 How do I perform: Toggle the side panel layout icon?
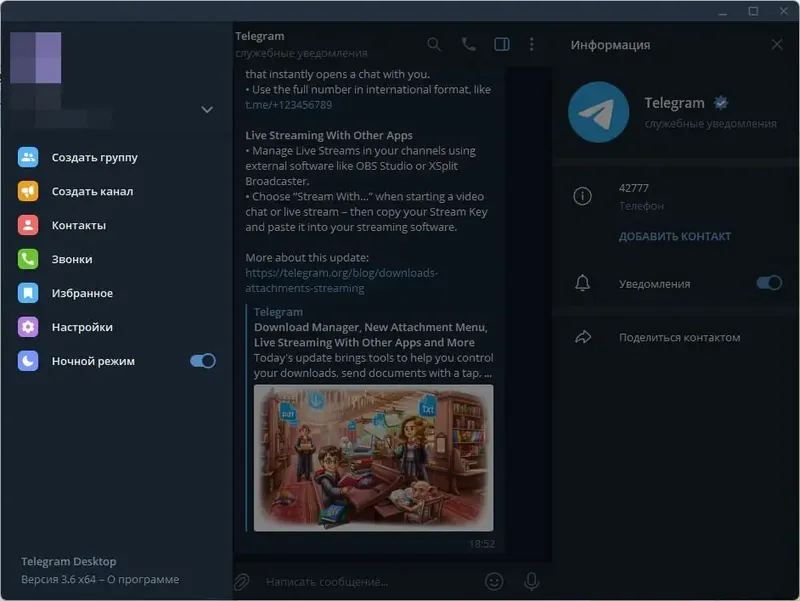point(502,44)
